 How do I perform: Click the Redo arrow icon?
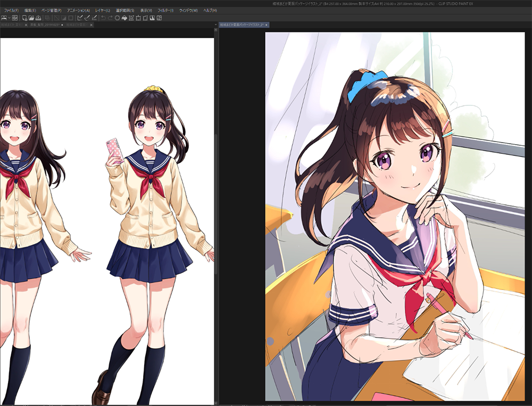(110, 18)
